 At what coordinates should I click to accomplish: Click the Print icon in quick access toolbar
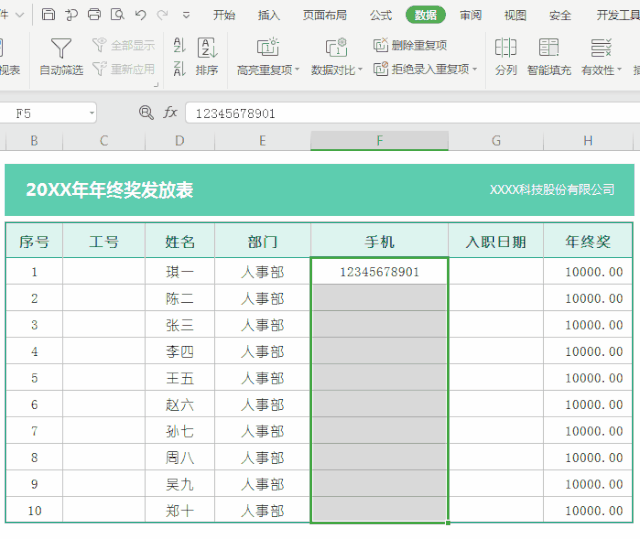(x=94, y=15)
